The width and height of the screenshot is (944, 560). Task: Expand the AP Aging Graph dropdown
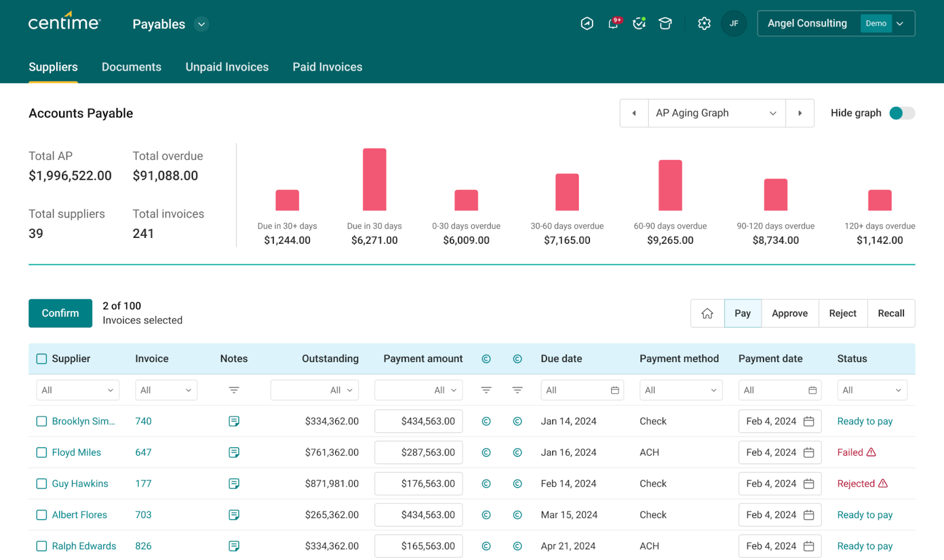[716, 113]
